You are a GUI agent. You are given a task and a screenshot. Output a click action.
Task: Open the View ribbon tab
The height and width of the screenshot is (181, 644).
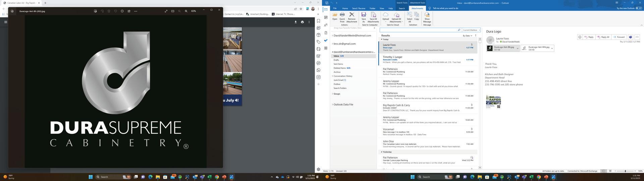point(382,8)
